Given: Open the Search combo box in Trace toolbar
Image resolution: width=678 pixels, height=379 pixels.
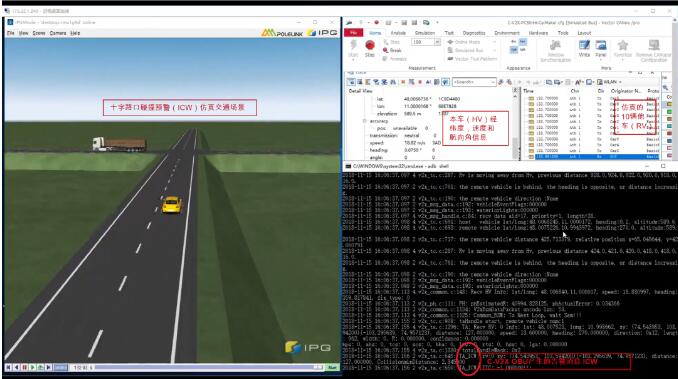Looking at the screenshot, I should point(473,82).
